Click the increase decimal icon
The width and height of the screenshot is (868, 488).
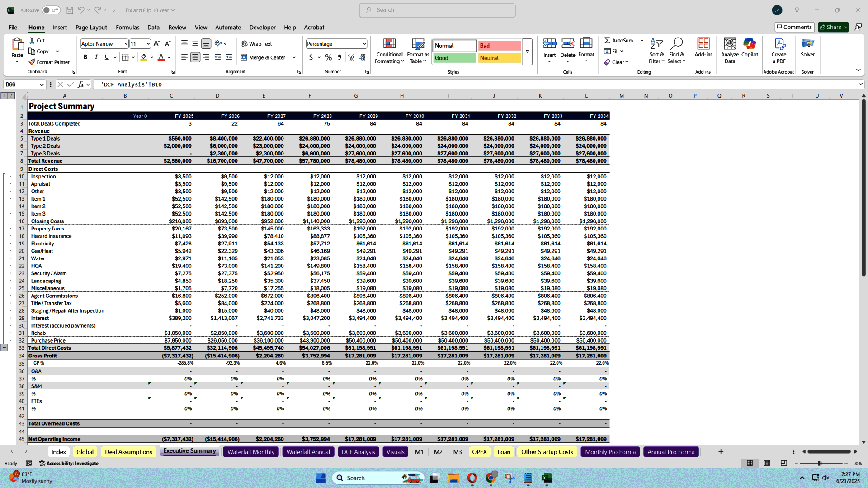[x=351, y=57]
